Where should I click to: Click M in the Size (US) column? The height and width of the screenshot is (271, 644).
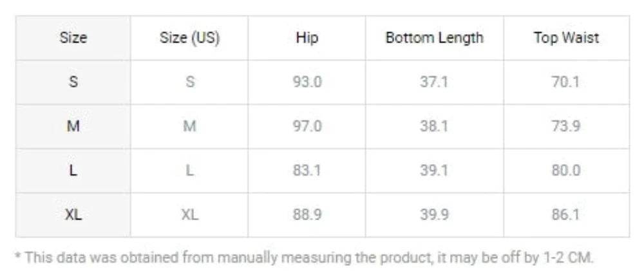pos(189,126)
